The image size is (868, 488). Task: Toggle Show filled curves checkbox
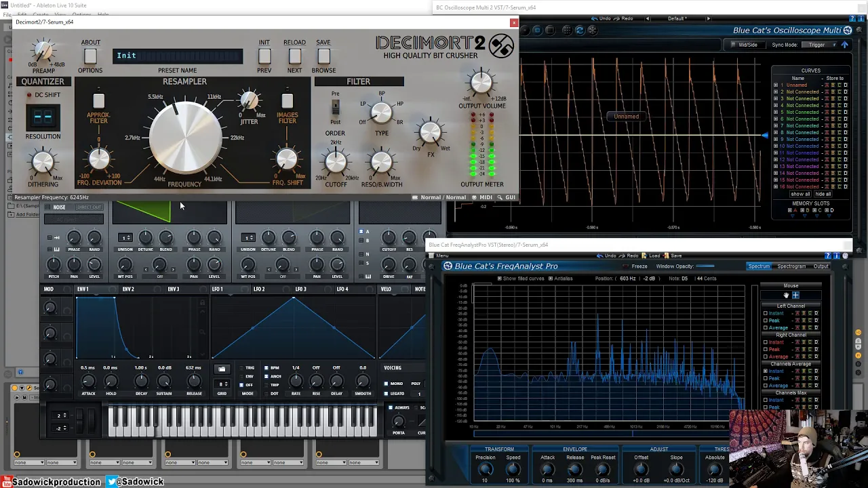click(500, 279)
